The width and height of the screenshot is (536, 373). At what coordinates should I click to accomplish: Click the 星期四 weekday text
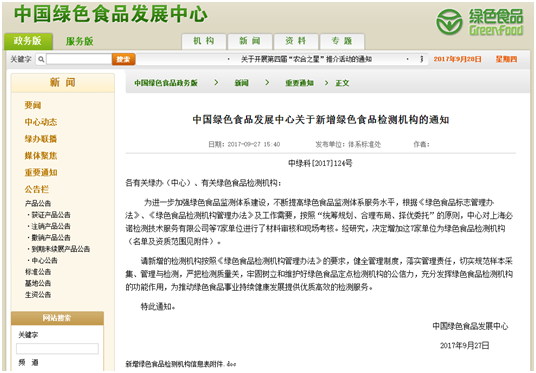pyautogui.click(x=506, y=59)
